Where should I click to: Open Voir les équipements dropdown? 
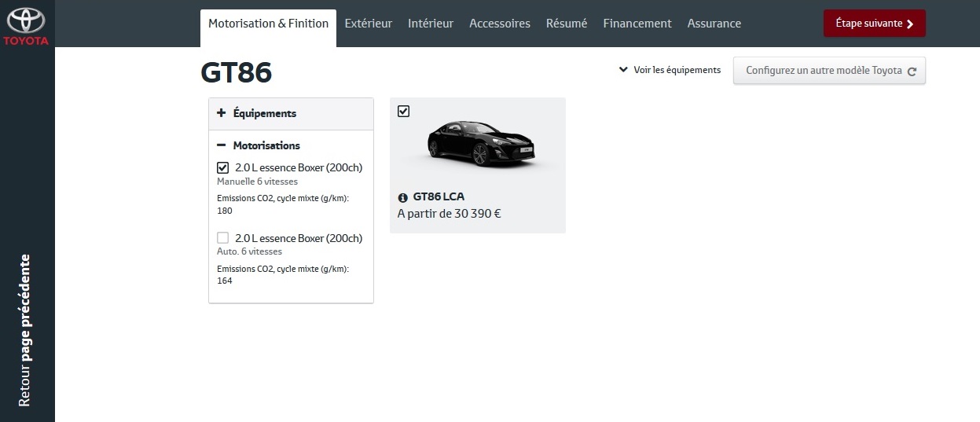pyautogui.click(x=670, y=70)
